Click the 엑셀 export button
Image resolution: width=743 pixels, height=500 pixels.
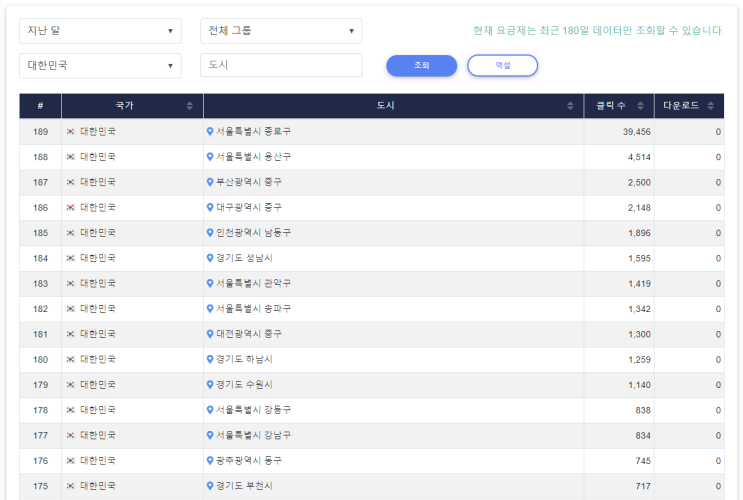[502, 65]
